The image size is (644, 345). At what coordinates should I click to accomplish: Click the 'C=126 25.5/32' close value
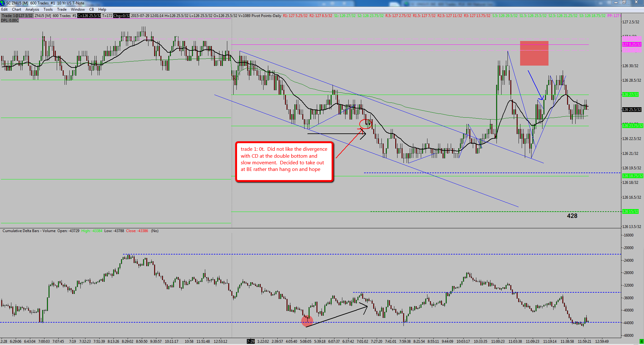(89, 16)
